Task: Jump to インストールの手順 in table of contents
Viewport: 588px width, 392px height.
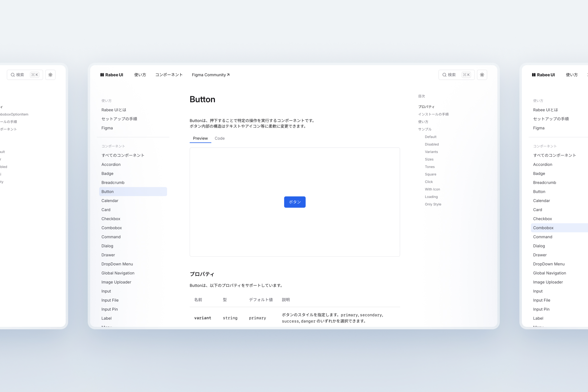Action: (x=433, y=114)
